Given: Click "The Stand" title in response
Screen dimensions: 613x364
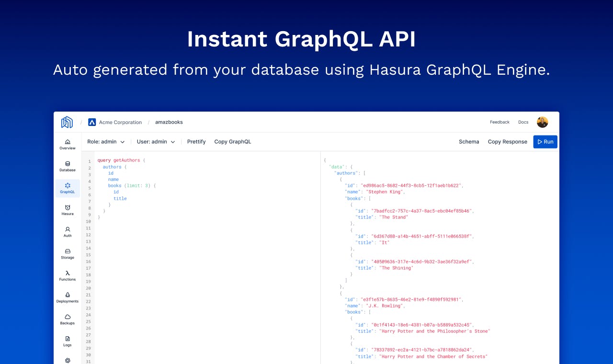Looking at the screenshot, I should (x=394, y=217).
